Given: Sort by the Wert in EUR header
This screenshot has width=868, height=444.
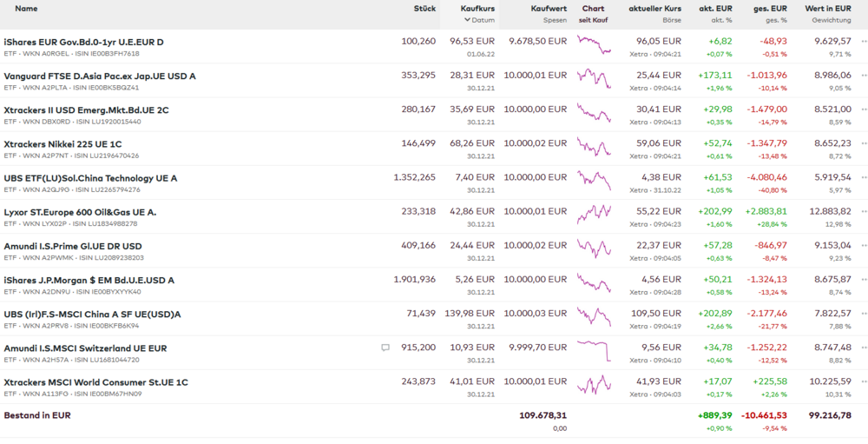Looking at the screenshot, I should coord(828,9).
